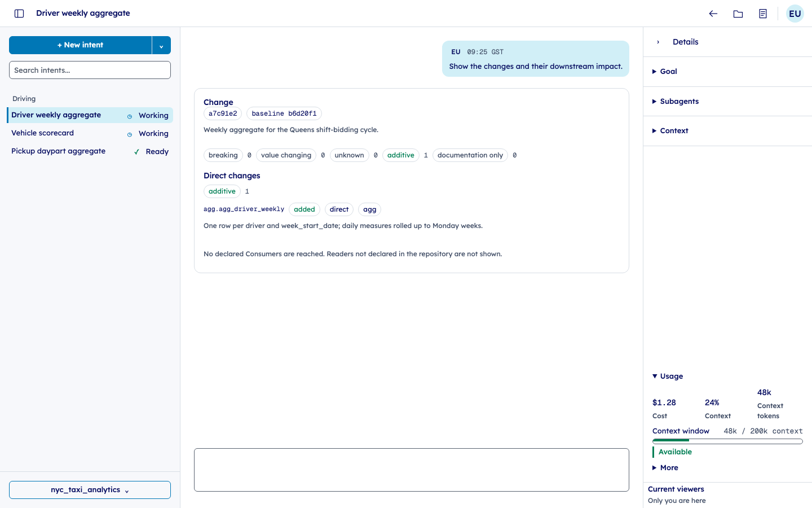Viewport: 812px width, 508px height.
Task: Expand the Goal section
Action: [727, 72]
